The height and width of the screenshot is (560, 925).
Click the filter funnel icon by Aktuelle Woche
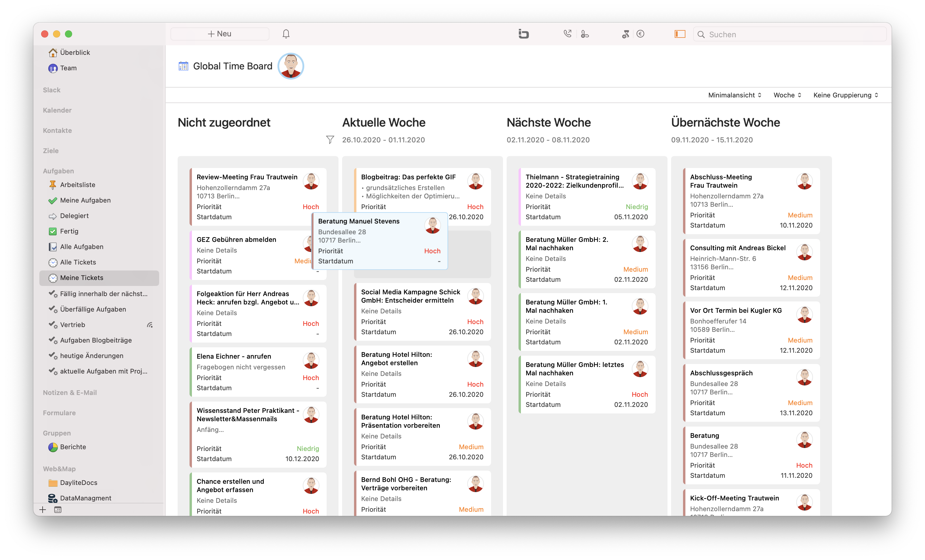[x=330, y=140]
